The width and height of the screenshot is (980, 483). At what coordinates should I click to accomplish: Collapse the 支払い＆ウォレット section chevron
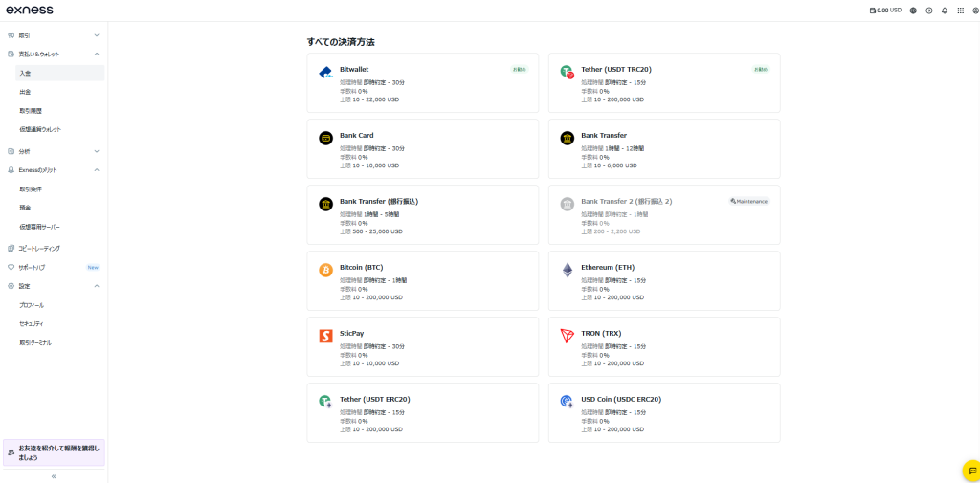97,55
